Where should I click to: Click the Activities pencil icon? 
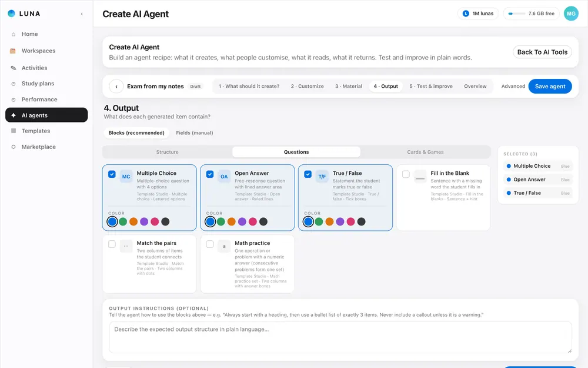coord(14,68)
